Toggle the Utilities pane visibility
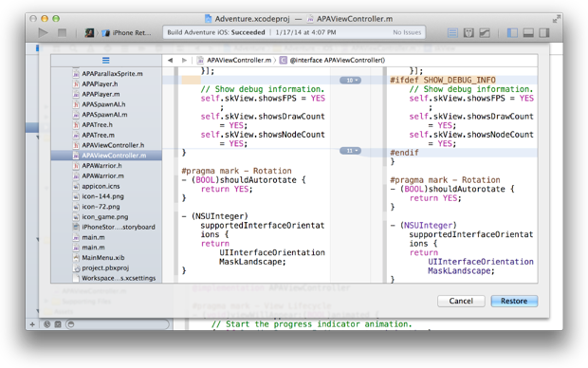Viewport: 588px width, 368px height. point(544,32)
